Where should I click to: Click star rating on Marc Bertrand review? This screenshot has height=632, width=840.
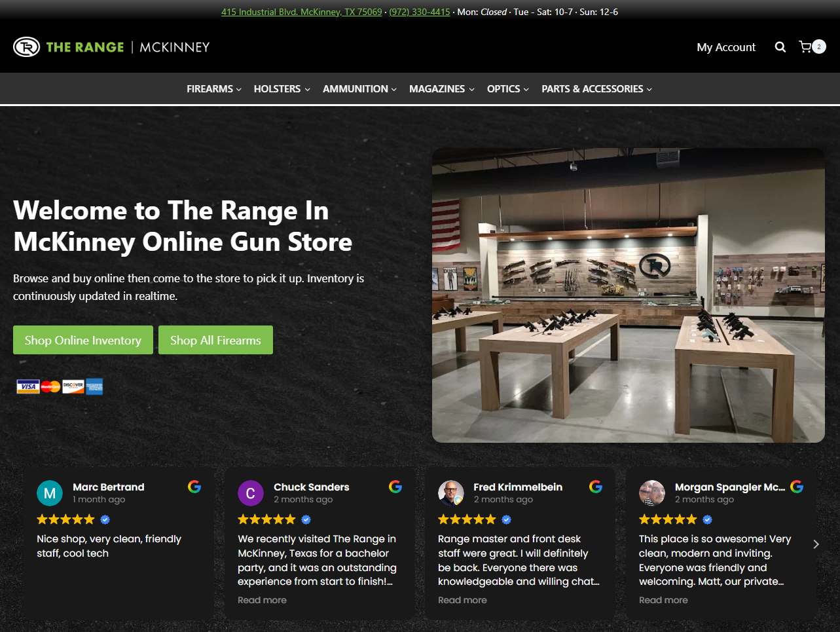[x=65, y=519]
